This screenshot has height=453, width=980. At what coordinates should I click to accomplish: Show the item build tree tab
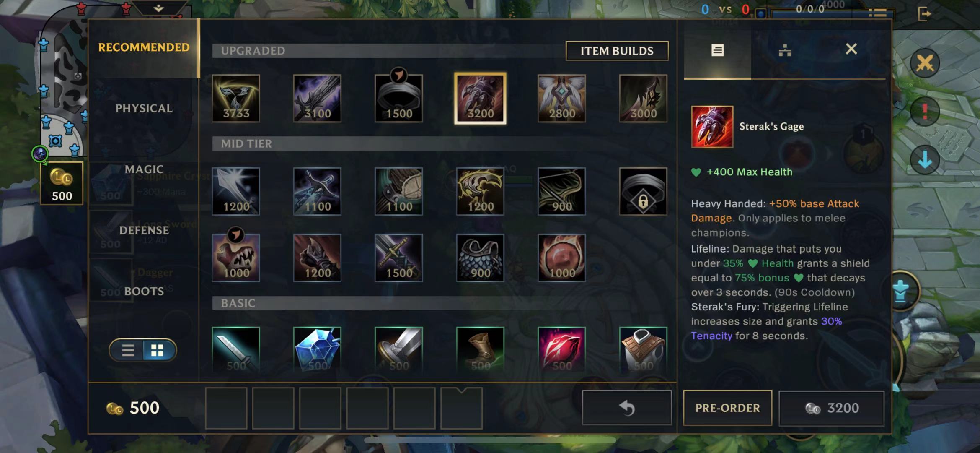coord(785,50)
